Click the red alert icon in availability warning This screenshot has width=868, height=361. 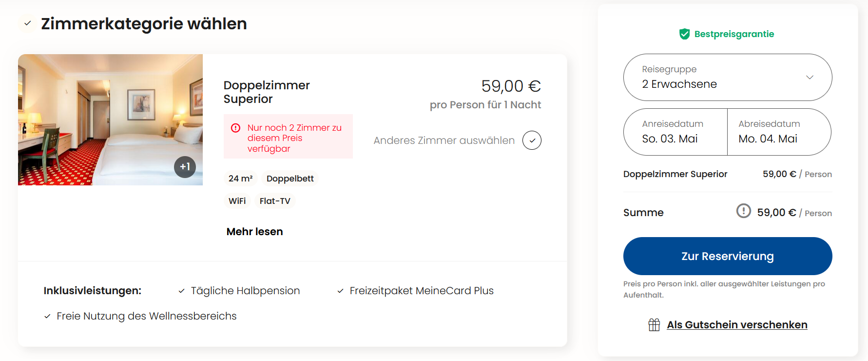pos(236,127)
